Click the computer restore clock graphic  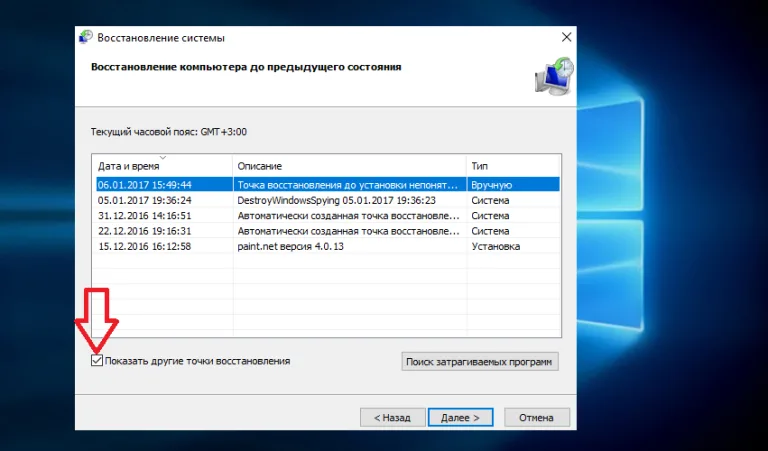(554, 76)
